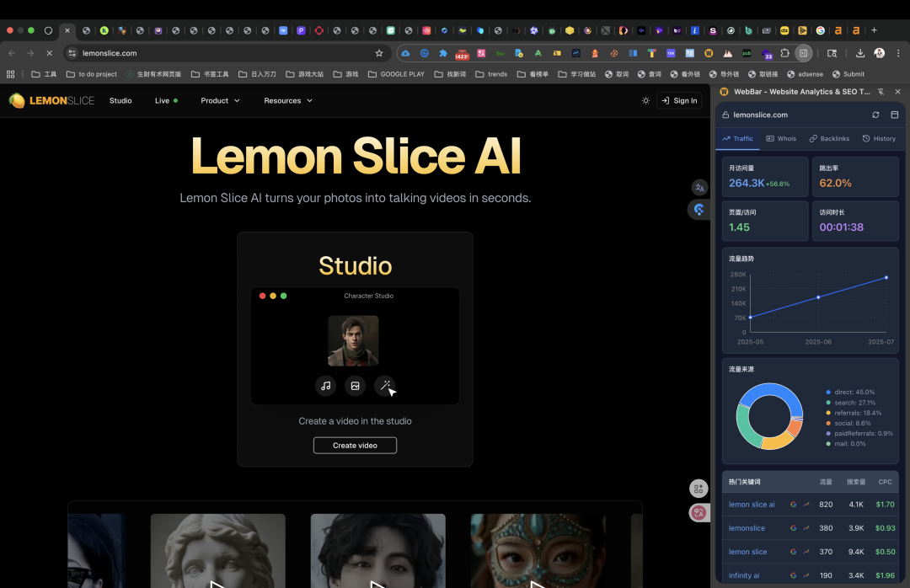This screenshot has width=910, height=588.
Task: Open trends icon for lemon slice ai keyword
Action: pos(806,505)
